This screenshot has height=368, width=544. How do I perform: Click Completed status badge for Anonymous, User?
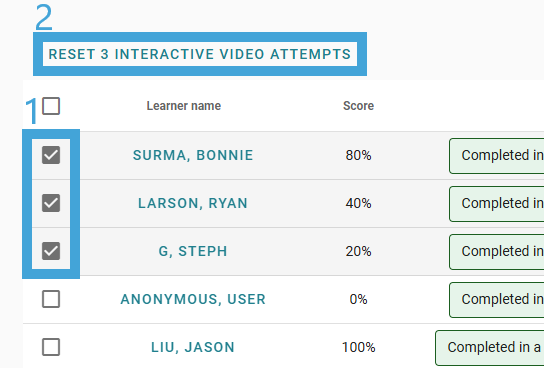[496, 300]
